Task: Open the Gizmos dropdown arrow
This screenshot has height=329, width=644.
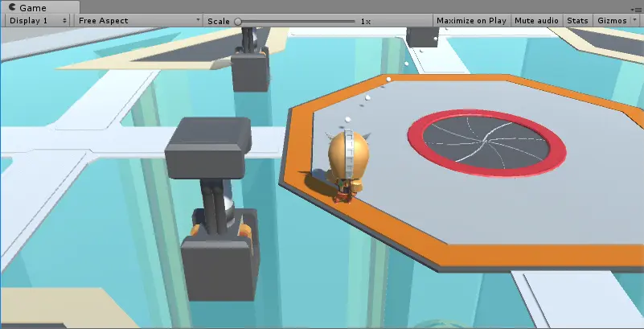Action: (636, 20)
